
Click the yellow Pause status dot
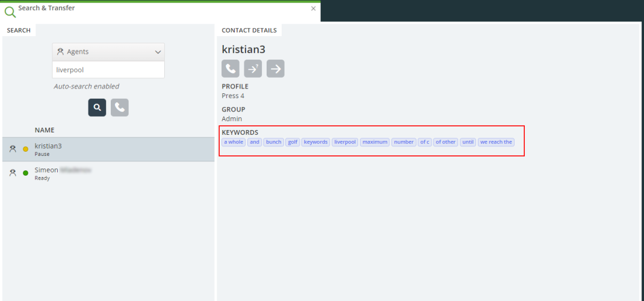(25, 149)
